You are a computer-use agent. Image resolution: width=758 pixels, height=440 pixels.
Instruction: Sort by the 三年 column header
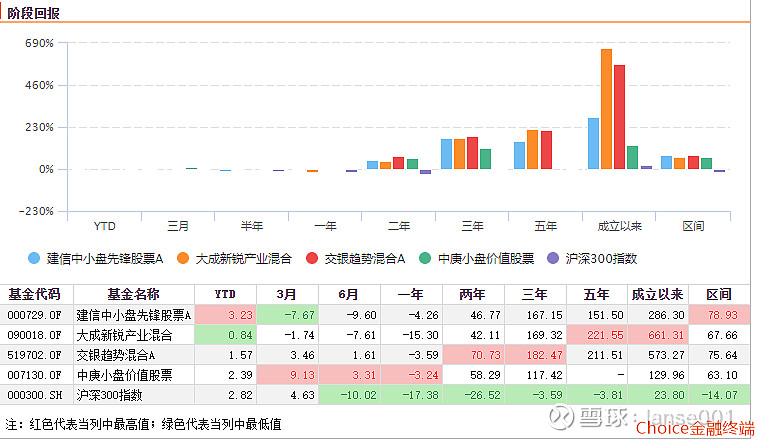click(535, 294)
